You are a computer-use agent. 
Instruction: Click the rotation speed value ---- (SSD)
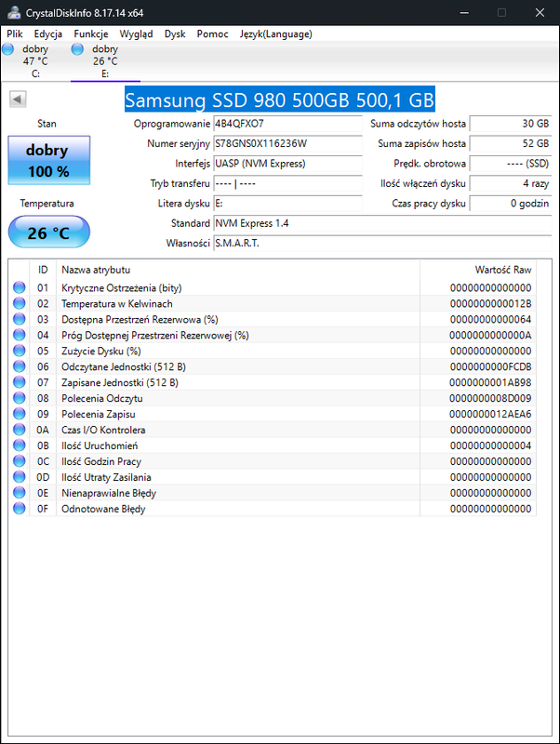[x=511, y=164]
